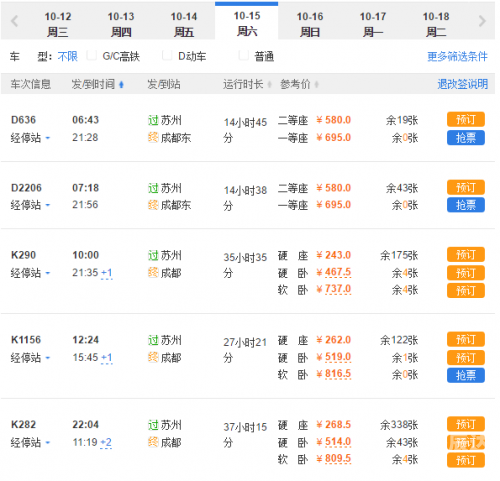Click K290 remaining 余175张 hard seat
The image size is (500, 481).
tap(399, 256)
